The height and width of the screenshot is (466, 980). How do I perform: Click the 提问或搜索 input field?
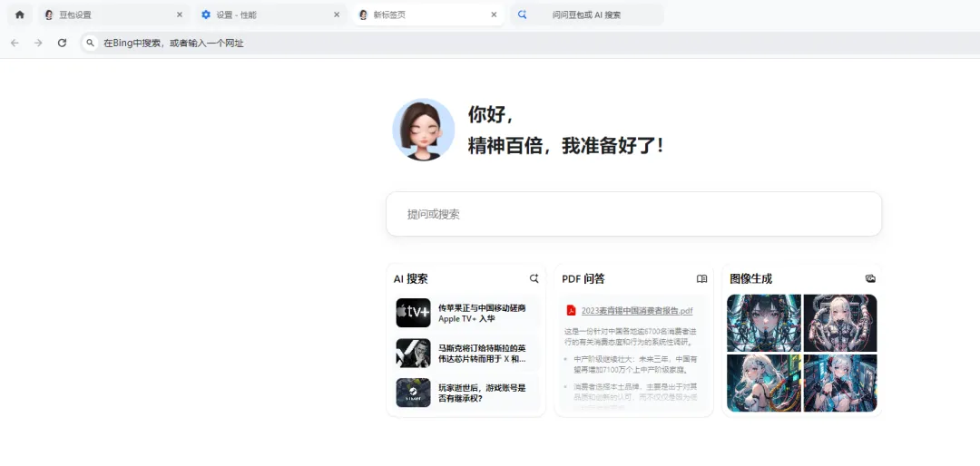tap(633, 214)
